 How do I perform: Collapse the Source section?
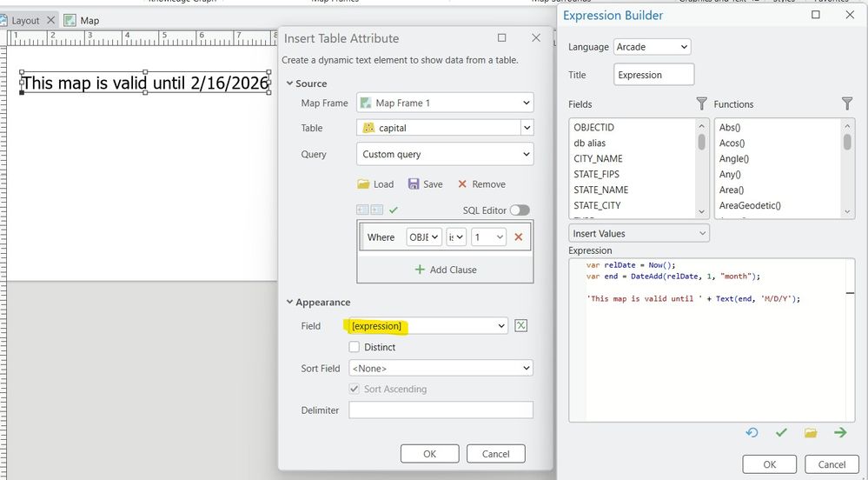coord(289,83)
